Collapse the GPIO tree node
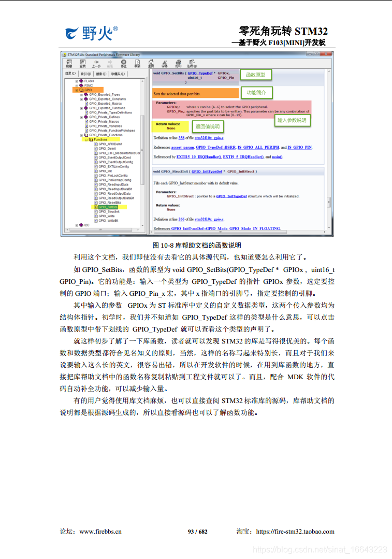392x559 pixels. click(x=77, y=90)
